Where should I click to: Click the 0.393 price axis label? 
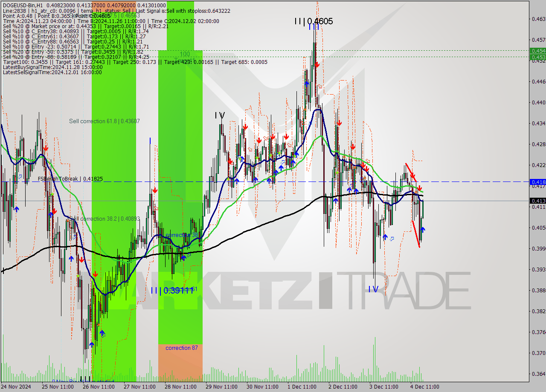pyautogui.click(x=538, y=269)
